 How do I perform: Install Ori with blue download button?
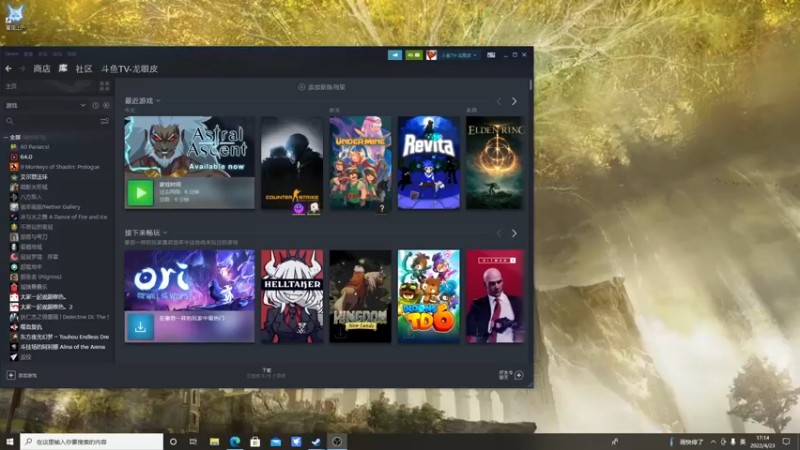(140, 327)
